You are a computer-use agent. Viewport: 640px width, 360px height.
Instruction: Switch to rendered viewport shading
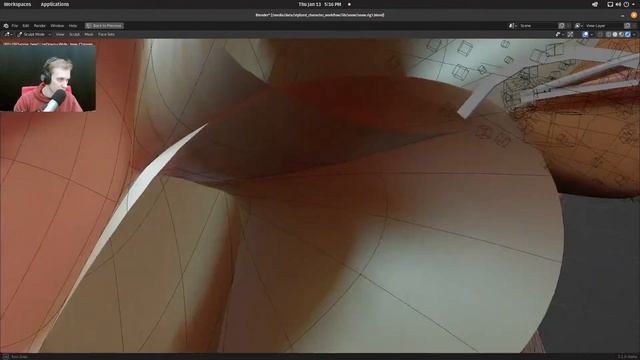coord(627,34)
